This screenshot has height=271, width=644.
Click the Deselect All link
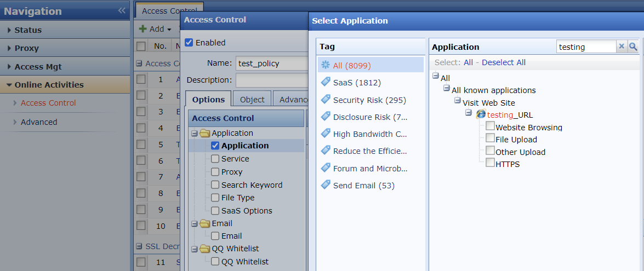pyautogui.click(x=503, y=62)
